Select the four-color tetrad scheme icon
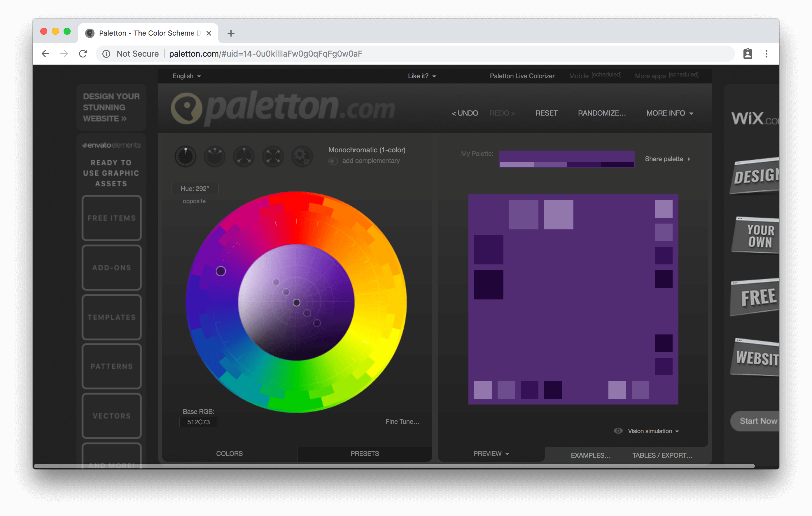 tap(273, 155)
